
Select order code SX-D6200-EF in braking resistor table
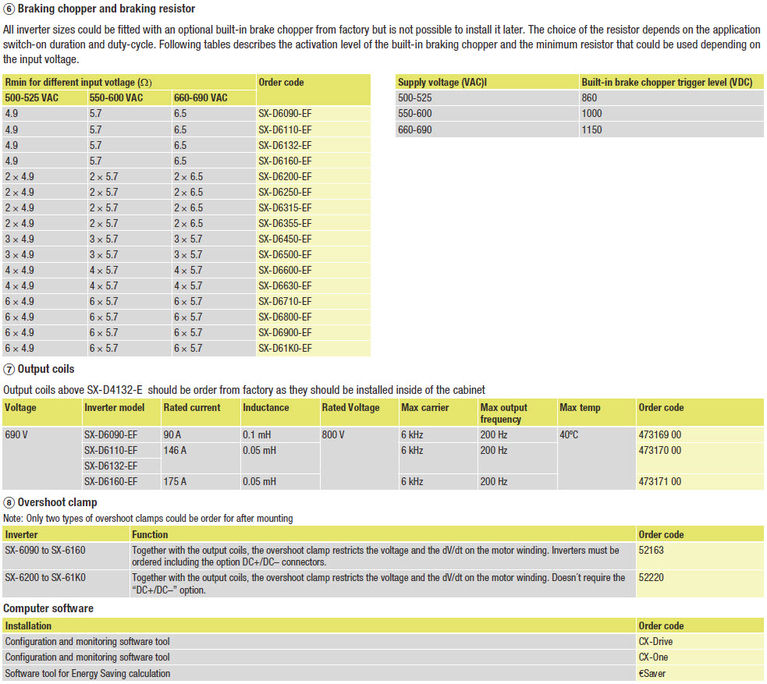pos(285,176)
